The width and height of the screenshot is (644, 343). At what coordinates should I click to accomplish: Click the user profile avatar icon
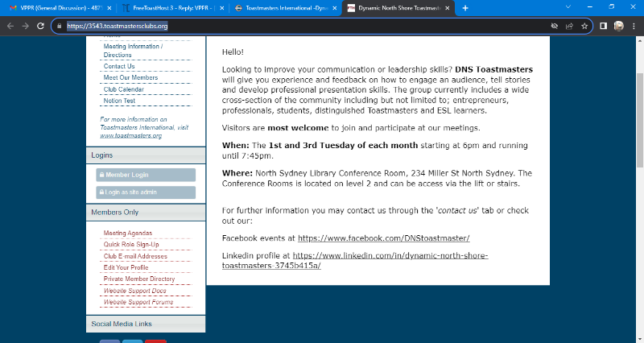click(x=619, y=26)
